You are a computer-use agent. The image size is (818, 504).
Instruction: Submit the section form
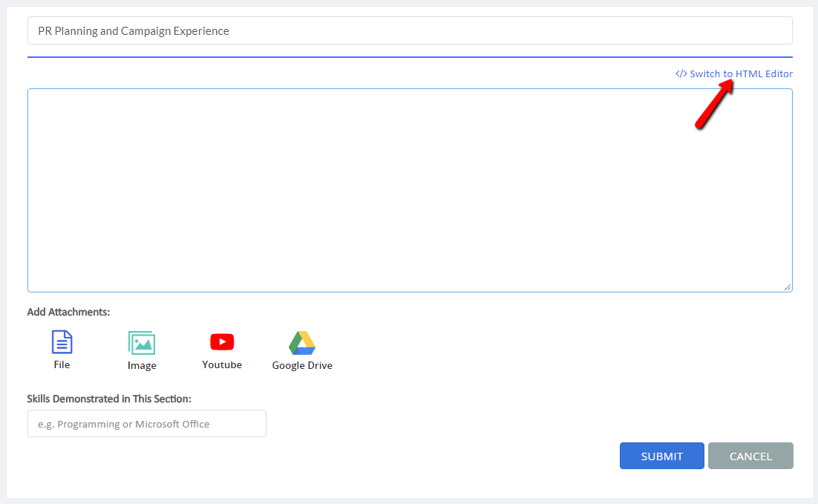click(661, 456)
